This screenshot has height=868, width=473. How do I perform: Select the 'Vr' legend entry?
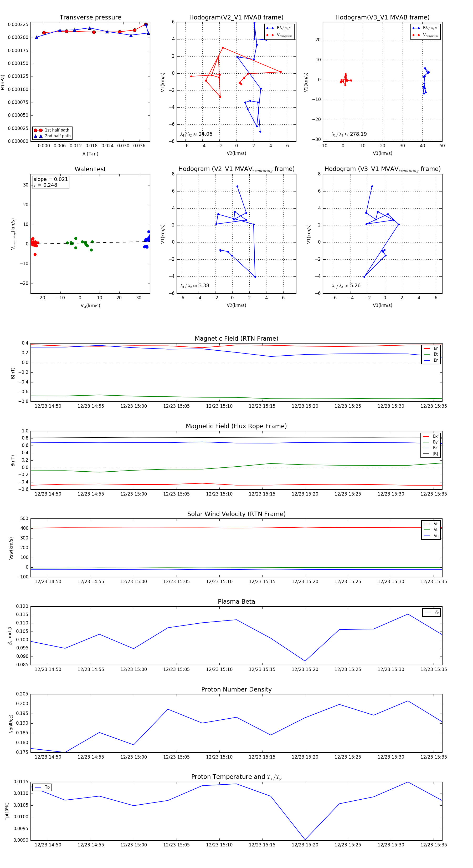(x=431, y=524)
